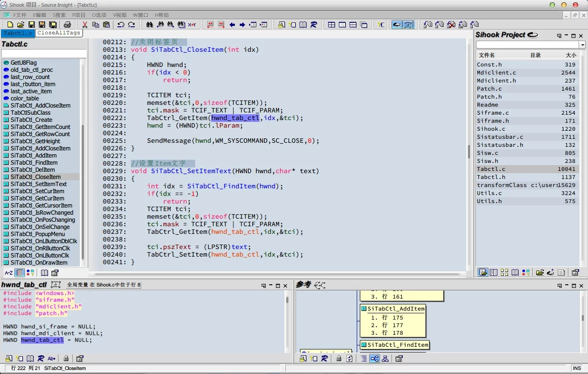The height and width of the screenshot is (374, 588).
Task: Toggle the Project Window toolbar button
Action: tap(396, 25)
